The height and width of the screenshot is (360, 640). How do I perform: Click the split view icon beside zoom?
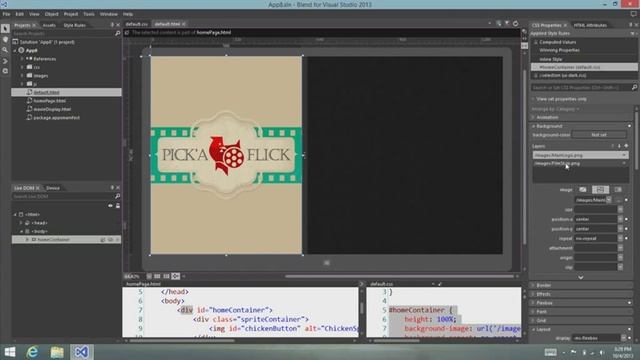[166, 276]
